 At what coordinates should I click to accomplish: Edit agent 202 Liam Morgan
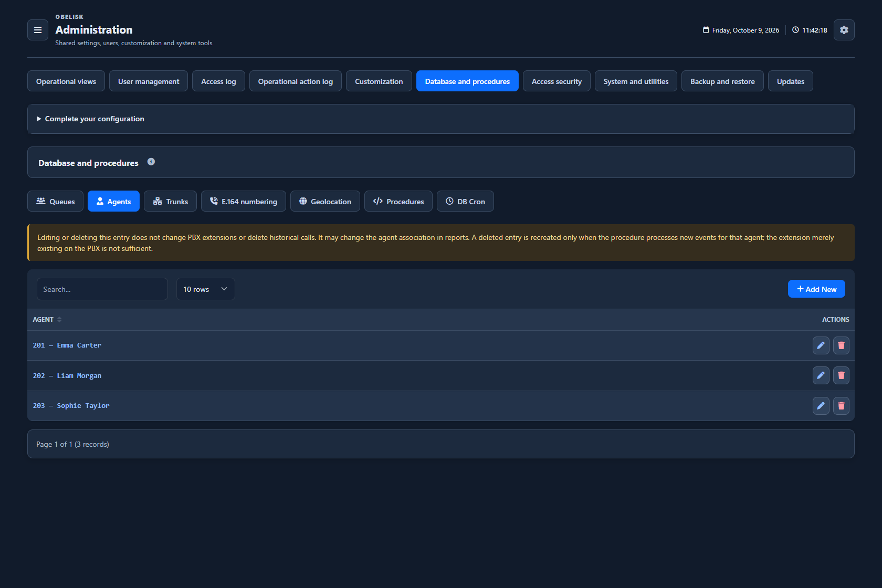[821, 375]
